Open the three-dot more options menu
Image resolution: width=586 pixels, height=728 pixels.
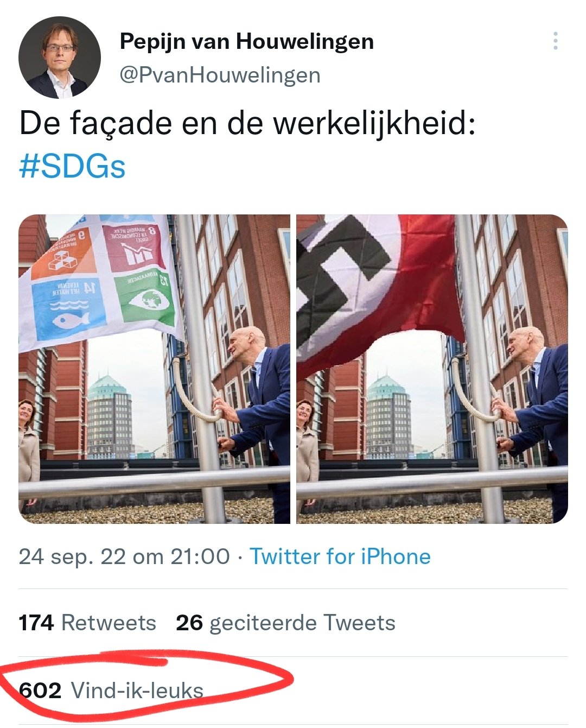click(x=555, y=41)
